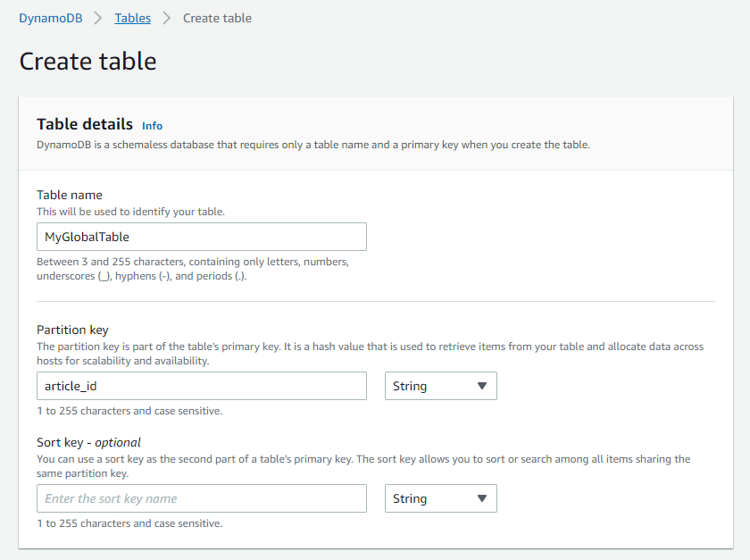Click the Create table breadcrumb item
This screenshot has width=750, height=560.
tap(217, 18)
